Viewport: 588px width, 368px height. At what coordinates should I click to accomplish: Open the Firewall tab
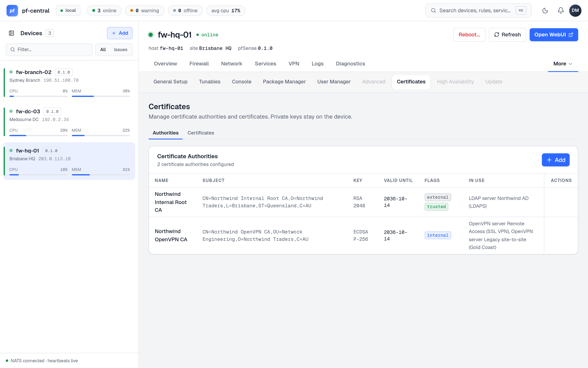click(199, 64)
